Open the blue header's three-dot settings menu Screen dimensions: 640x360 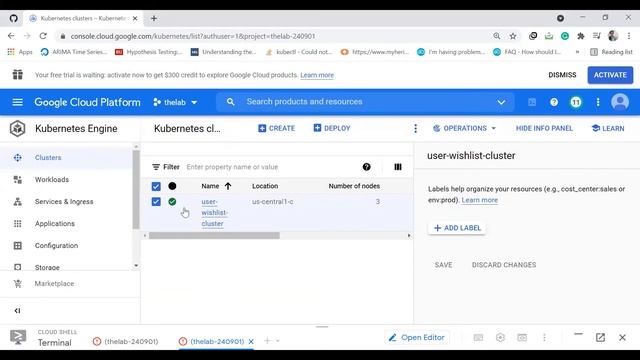pyautogui.click(x=598, y=102)
